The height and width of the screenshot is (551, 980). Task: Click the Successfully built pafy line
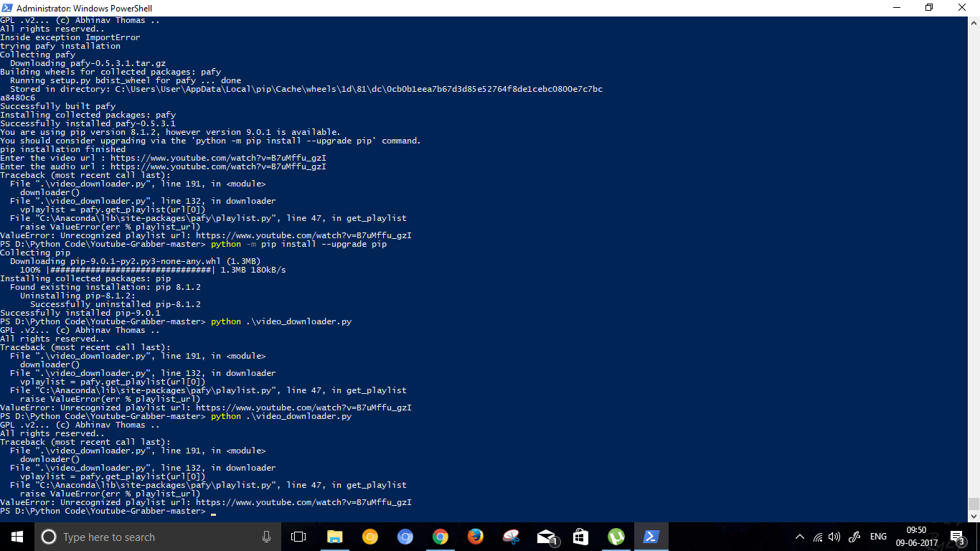(57, 106)
